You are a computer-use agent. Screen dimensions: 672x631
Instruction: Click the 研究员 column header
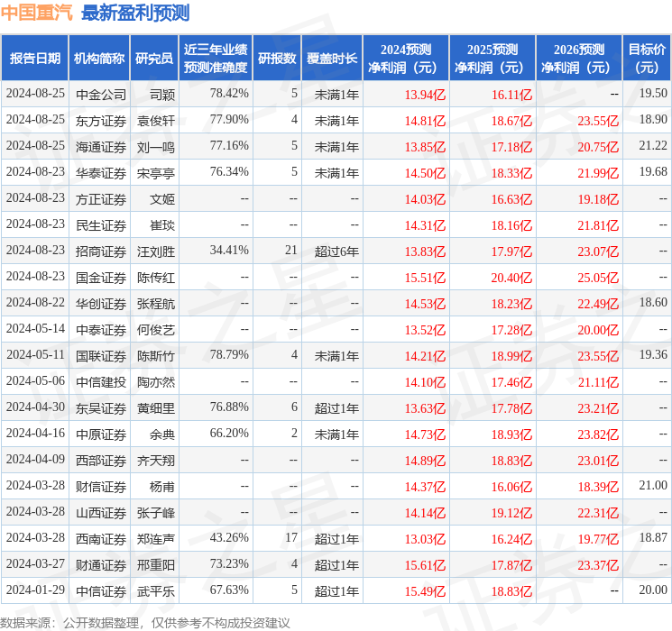click(154, 59)
